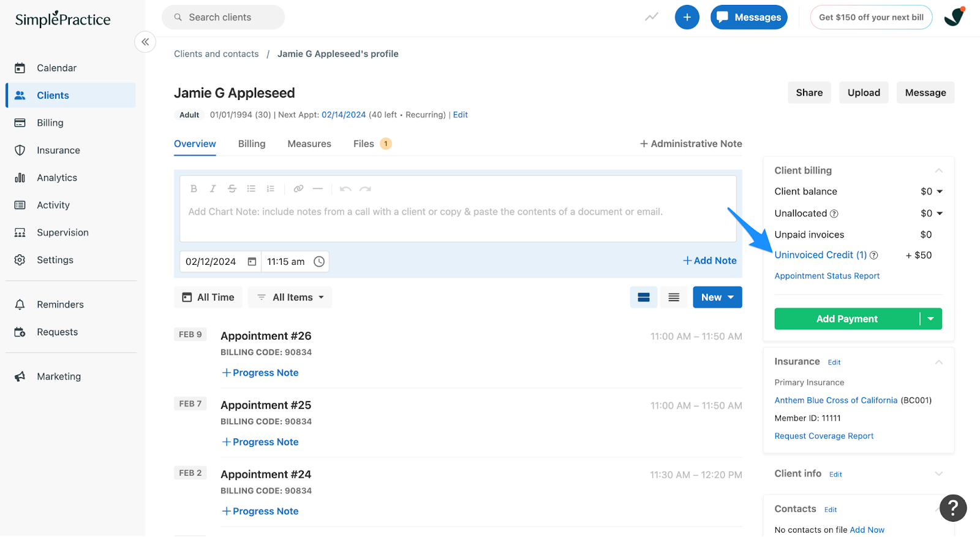Open the Files tab
The width and height of the screenshot is (980, 537).
[x=372, y=144]
